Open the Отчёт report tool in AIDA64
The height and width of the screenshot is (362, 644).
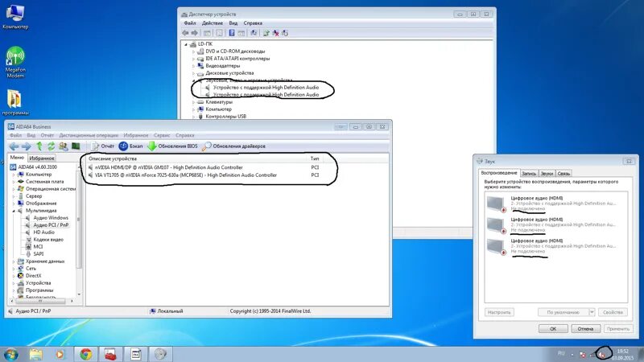pyautogui.click(x=103, y=146)
